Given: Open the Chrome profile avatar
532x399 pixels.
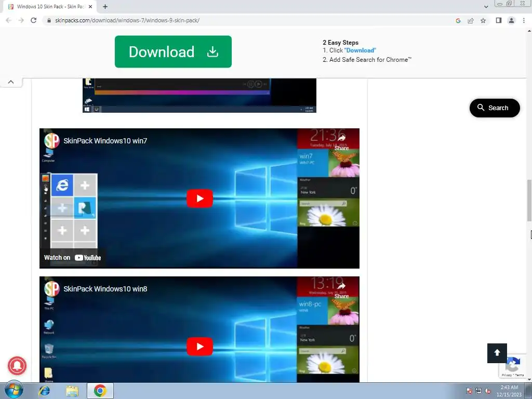Looking at the screenshot, I should 511,20.
